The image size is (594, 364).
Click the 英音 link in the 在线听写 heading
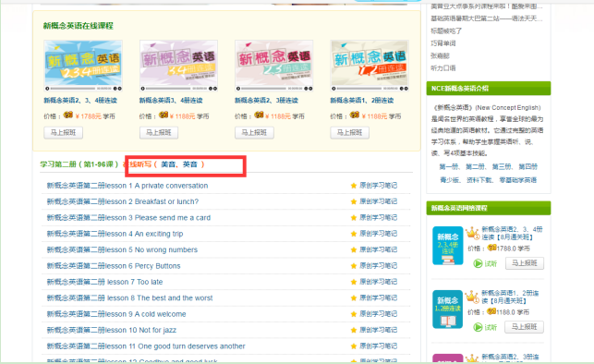(190, 164)
